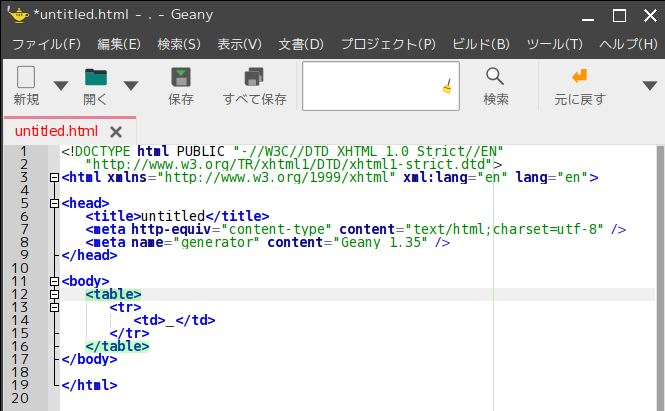Open the dropdown arrow next to Open (開く)
This screenshot has width=665, height=411.
point(131,86)
